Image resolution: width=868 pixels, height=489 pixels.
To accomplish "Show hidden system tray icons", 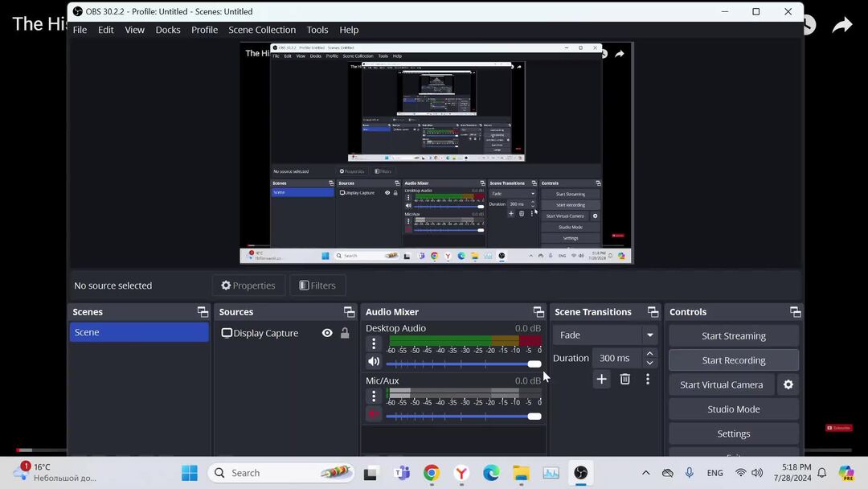I will pos(645,473).
